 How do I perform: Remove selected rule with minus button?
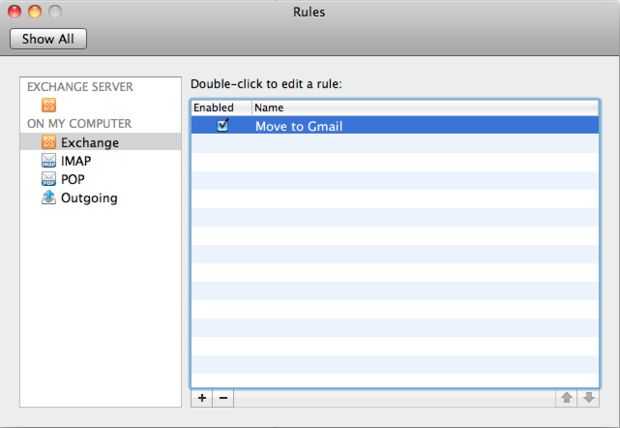[x=223, y=398]
